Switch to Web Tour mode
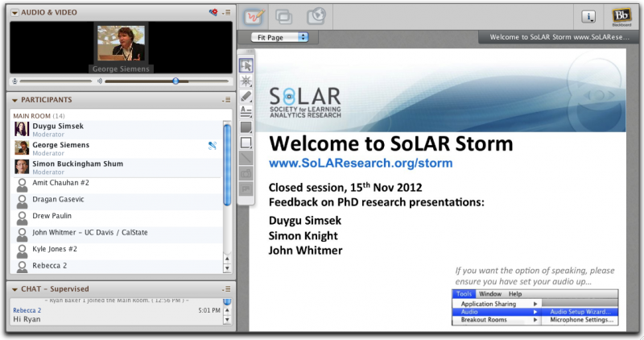644x340 pixels. coord(316,16)
